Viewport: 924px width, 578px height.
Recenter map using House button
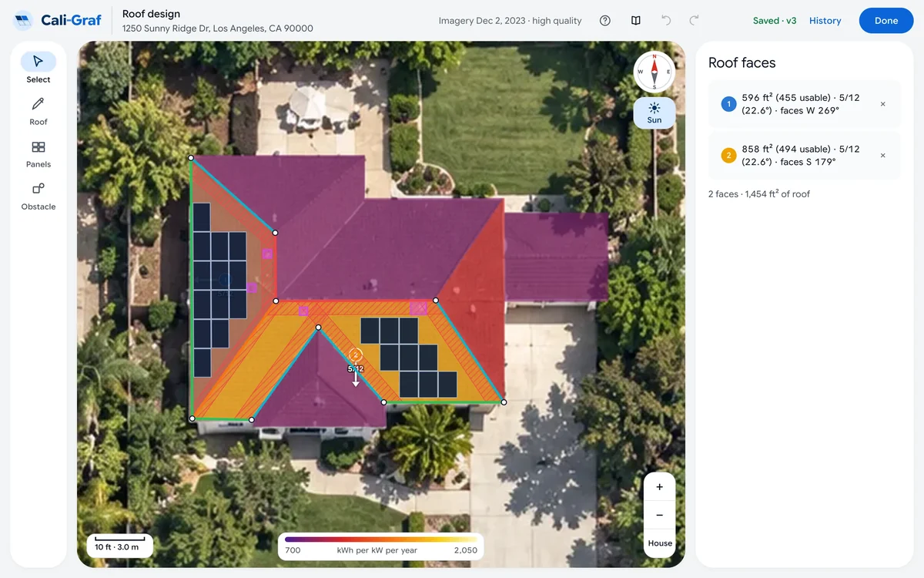660,543
